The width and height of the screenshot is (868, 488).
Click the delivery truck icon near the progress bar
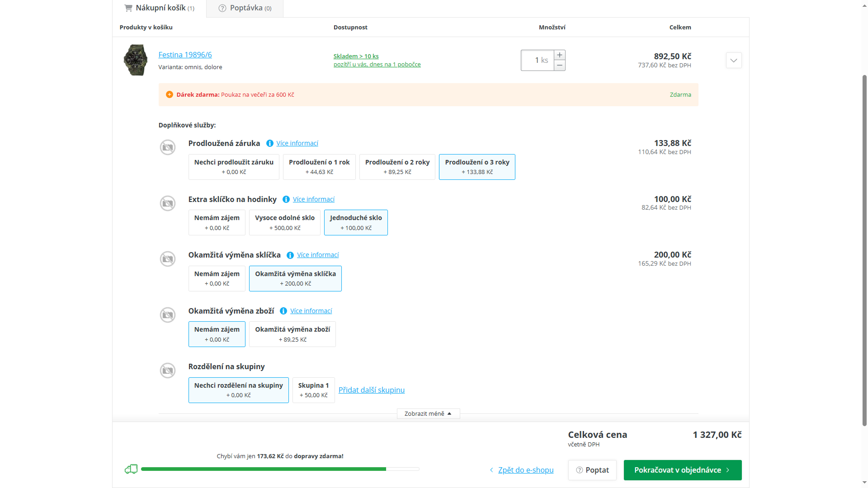pyautogui.click(x=131, y=469)
